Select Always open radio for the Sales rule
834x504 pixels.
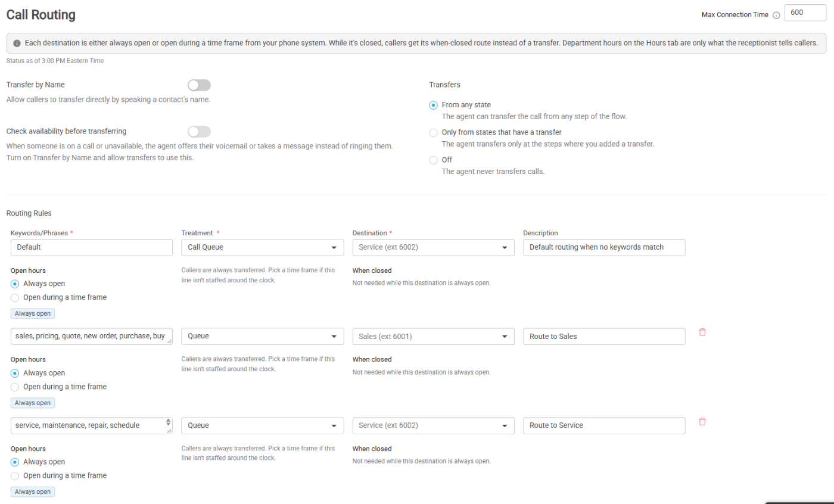point(15,373)
